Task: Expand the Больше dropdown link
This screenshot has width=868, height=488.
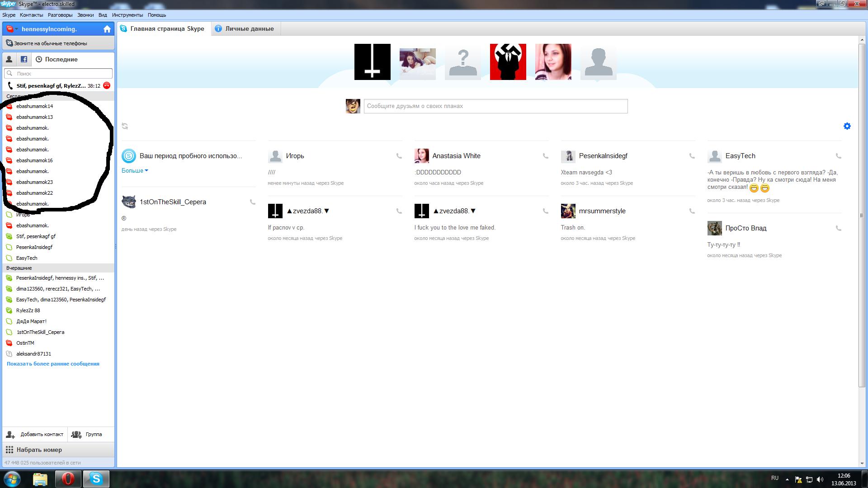Action: (135, 170)
